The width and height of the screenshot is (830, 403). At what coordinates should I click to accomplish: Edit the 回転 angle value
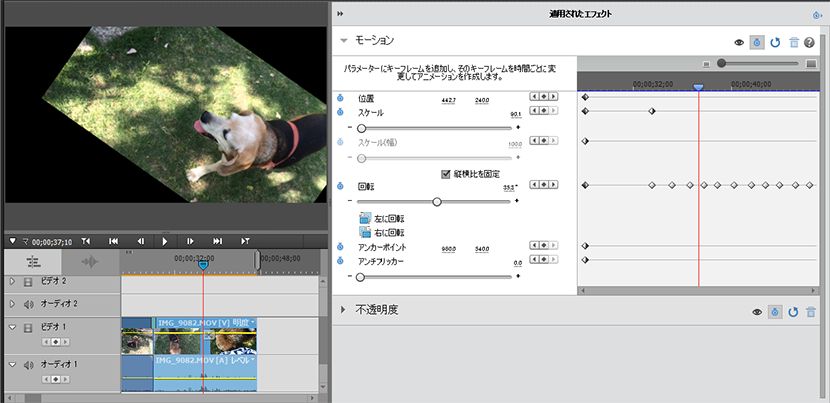tap(510, 187)
